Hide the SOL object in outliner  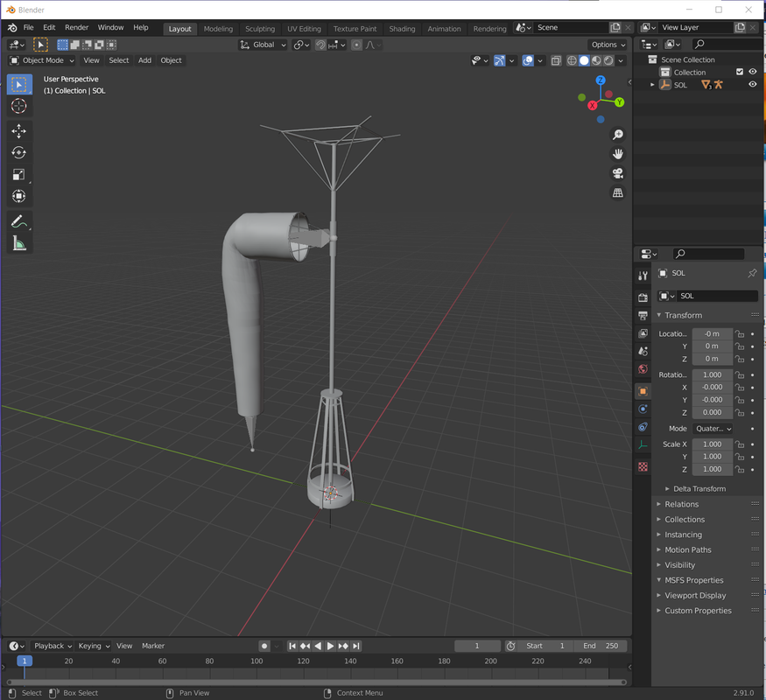point(752,85)
